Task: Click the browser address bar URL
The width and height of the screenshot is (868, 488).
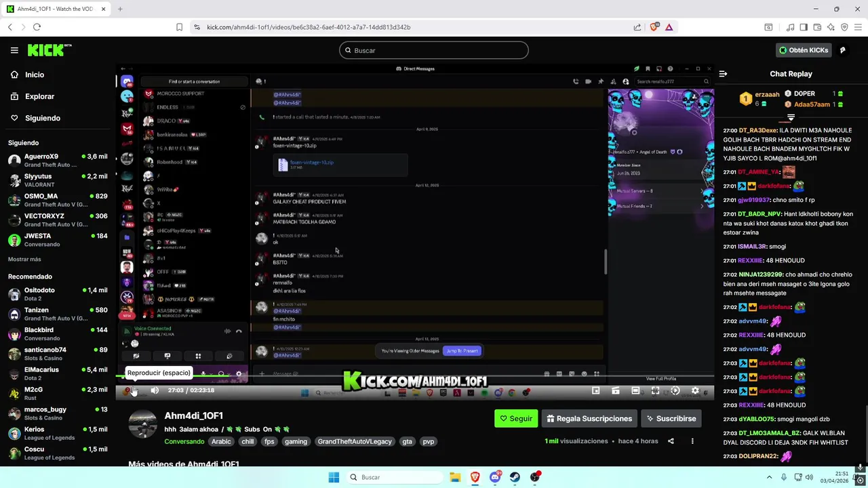Action: [309, 27]
